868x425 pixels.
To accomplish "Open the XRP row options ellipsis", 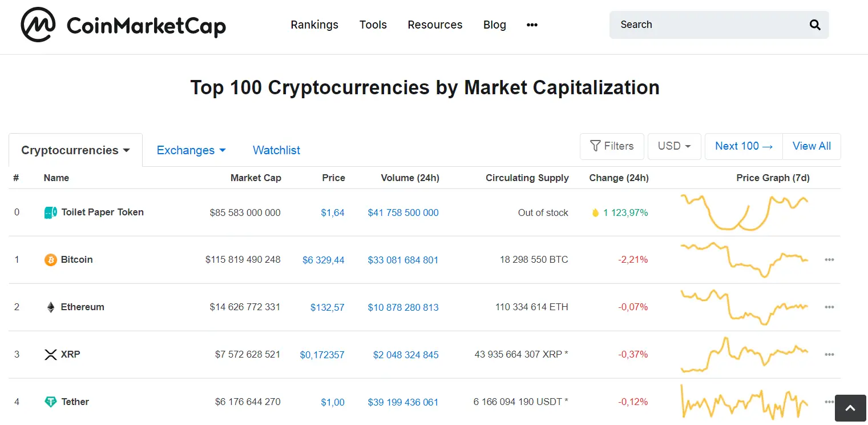I will click(x=829, y=355).
